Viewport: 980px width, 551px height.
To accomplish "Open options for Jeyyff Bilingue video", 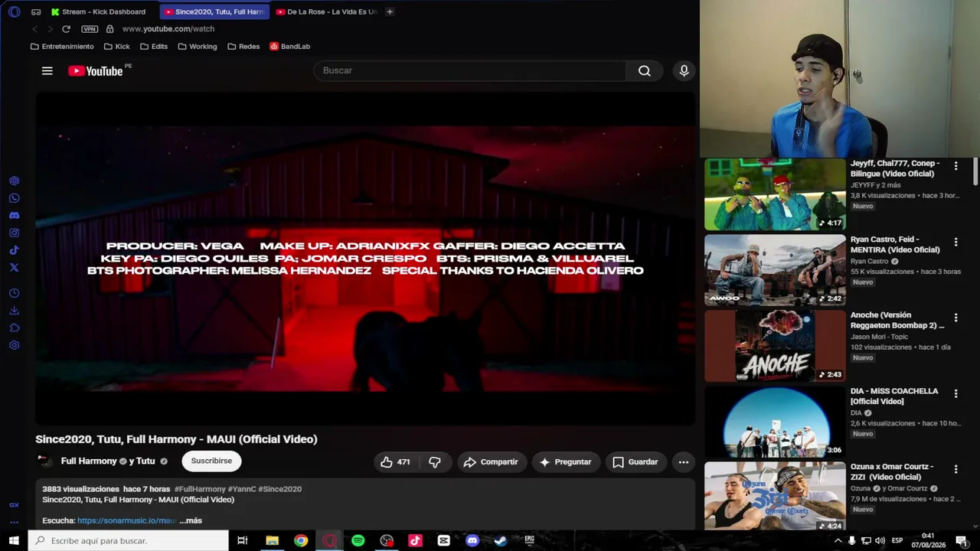I will [955, 166].
